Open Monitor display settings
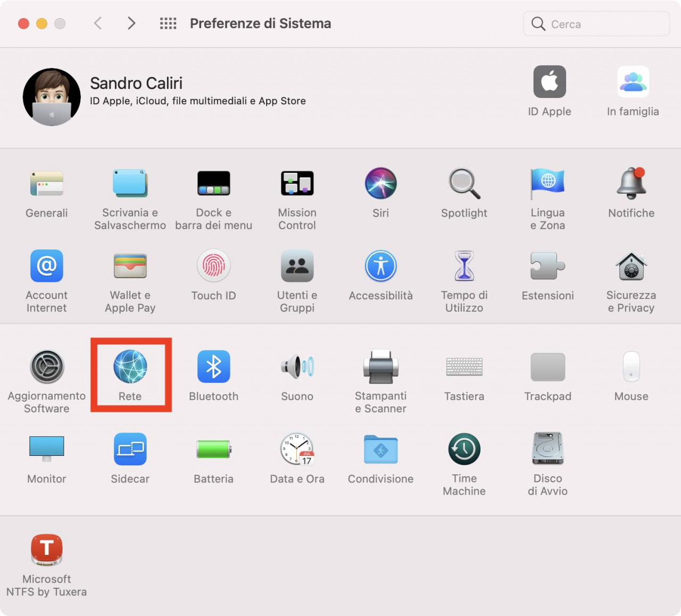 (47, 449)
